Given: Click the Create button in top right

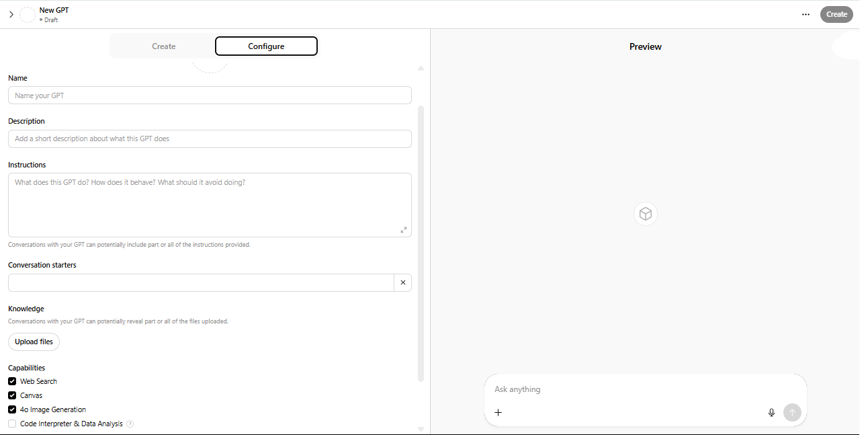Looking at the screenshot, I should (x=836, y=14).
